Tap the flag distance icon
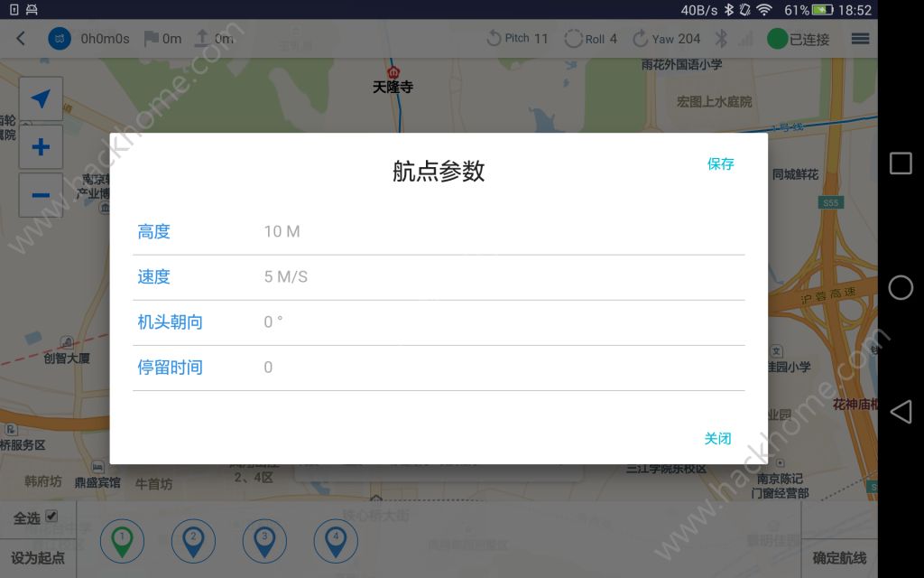Image resolution: width=924 pixels, height=578 pixels. (152, 38)
